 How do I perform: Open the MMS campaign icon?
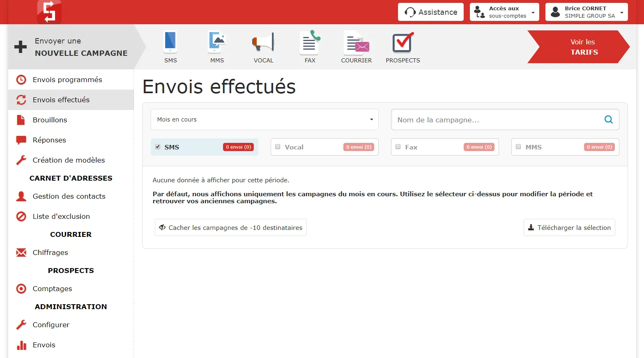(216, 42)
